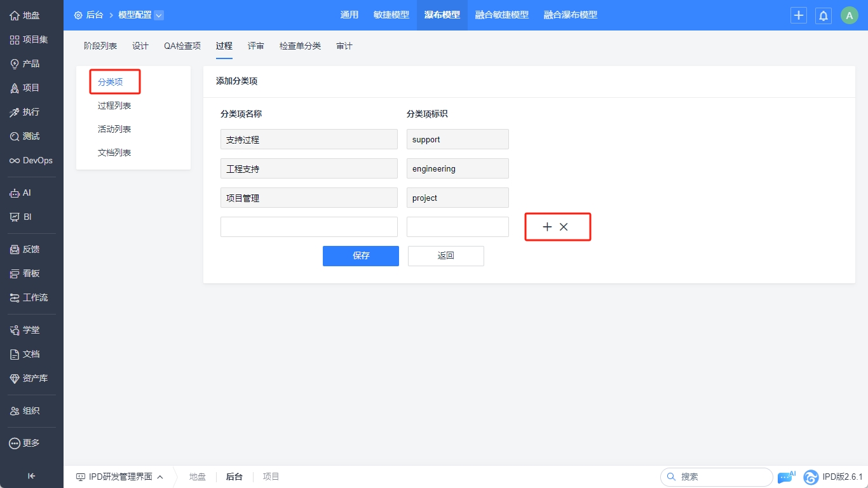Open the AI sidebar item
868x488 pixels.
pyautogui.click(x=20, y=193)
